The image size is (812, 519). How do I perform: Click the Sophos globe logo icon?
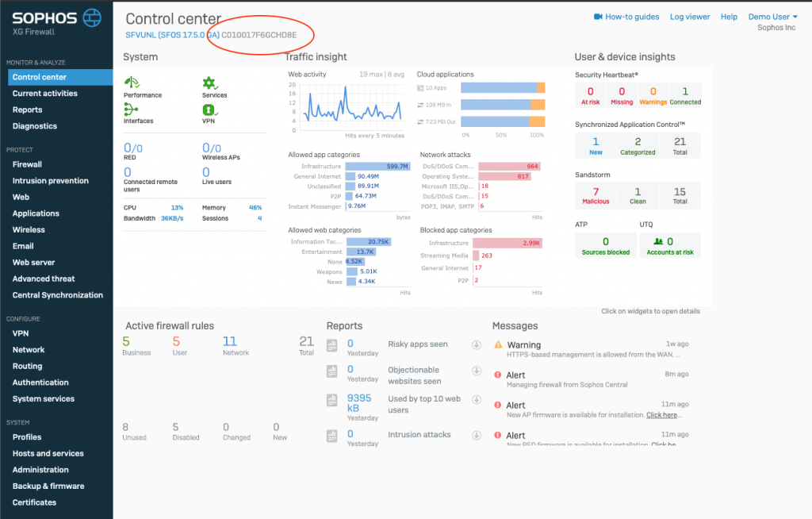pos(92,18)
